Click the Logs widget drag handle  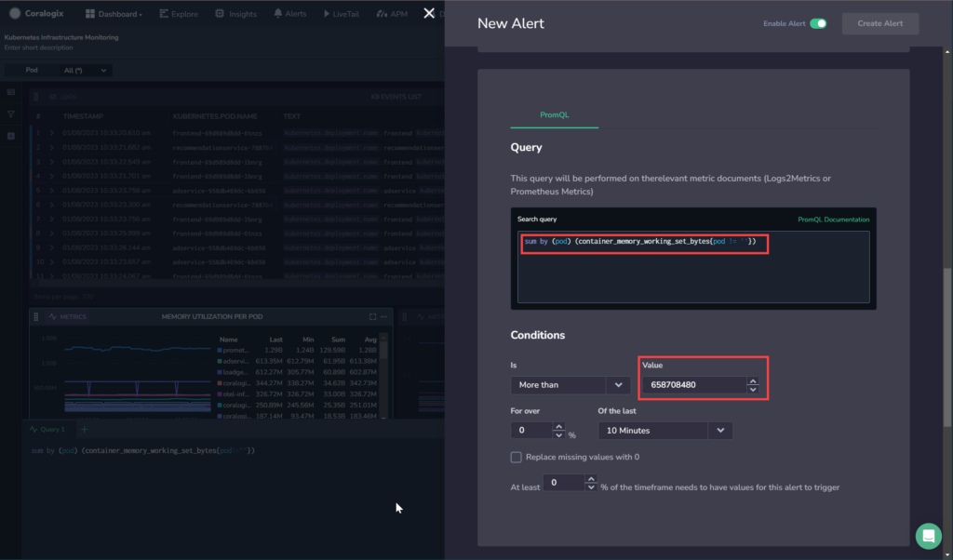36,97
